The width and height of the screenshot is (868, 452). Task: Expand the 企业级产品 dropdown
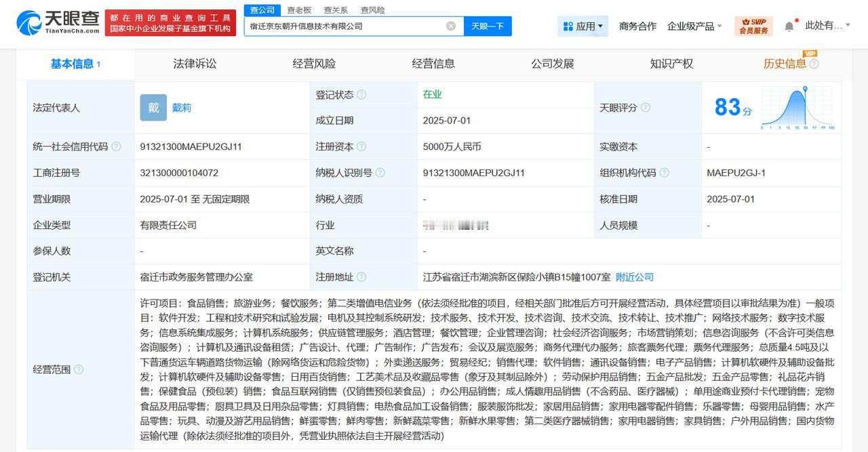pos(694,26)
